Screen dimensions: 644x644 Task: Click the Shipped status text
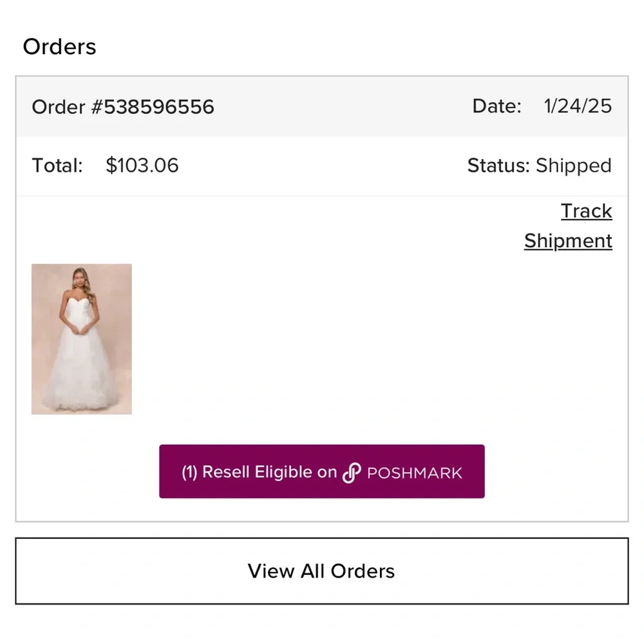coord(573,166)
